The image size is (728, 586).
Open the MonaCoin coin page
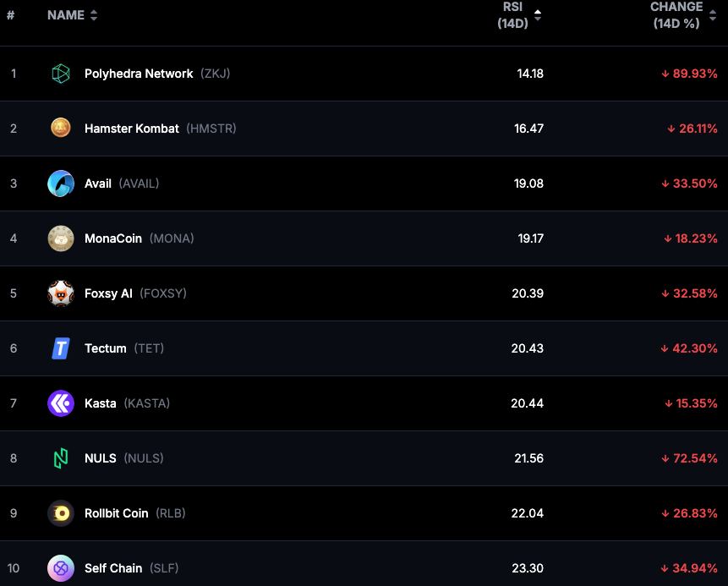113,238
